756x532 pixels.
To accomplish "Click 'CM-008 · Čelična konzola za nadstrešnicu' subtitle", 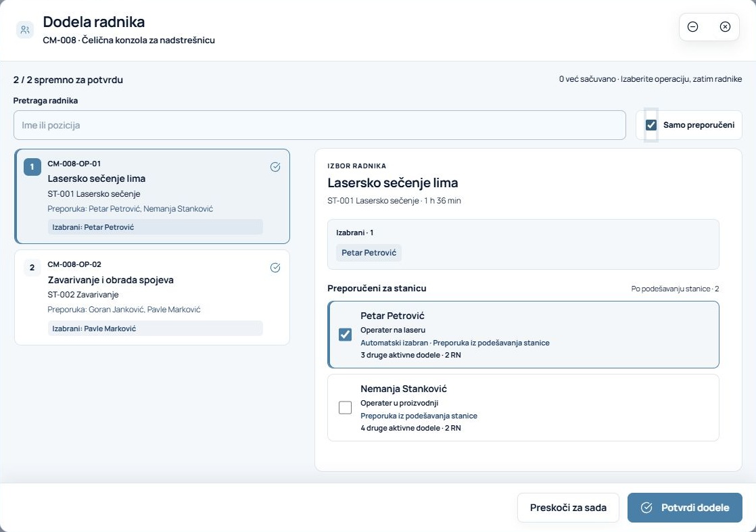I will (128, 41).
